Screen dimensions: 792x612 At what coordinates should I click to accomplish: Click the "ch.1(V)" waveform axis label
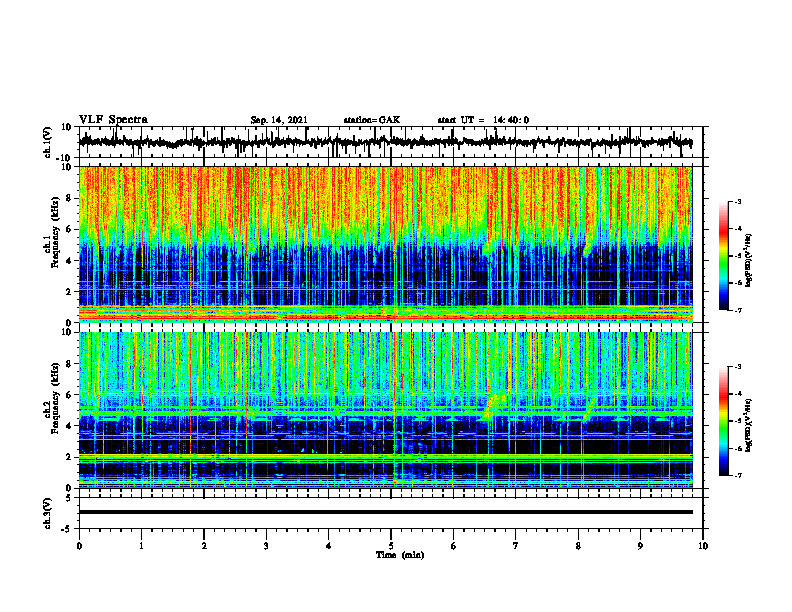point(48,142)
